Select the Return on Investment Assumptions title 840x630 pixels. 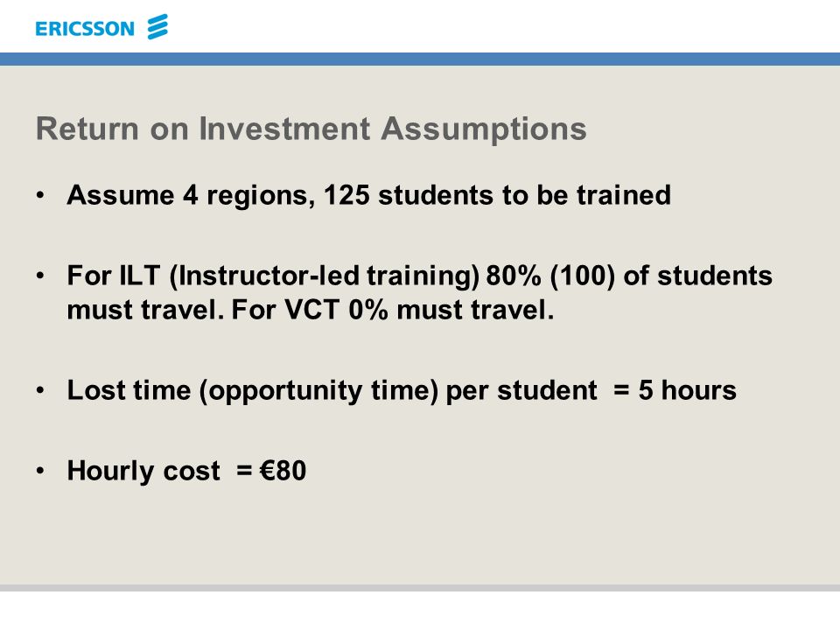311,129
